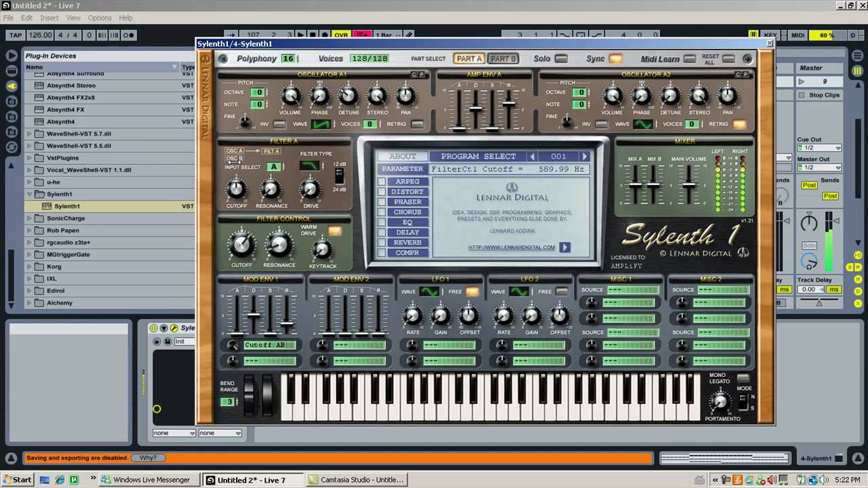Expand the Rob Papen folder
The width and height of the screenshot is (868, 488).
(29, 230)
